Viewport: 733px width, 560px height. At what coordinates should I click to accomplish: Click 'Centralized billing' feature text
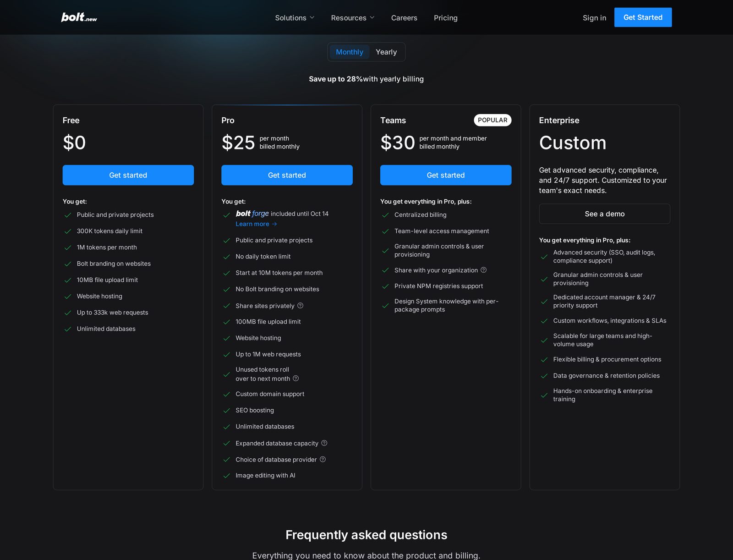coord(420,215)
